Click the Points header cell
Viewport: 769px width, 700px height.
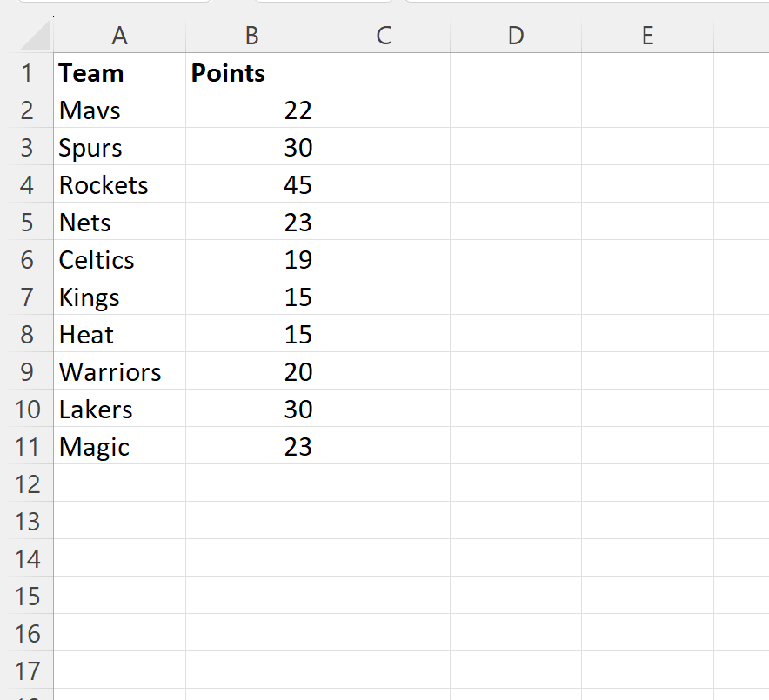coord(251,73)
